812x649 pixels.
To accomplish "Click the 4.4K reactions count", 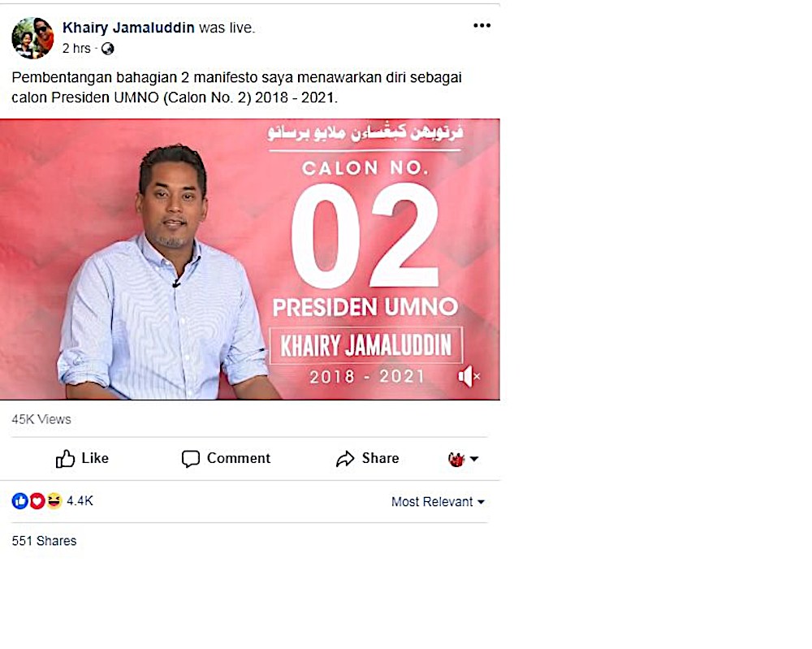I will point(80,501).
